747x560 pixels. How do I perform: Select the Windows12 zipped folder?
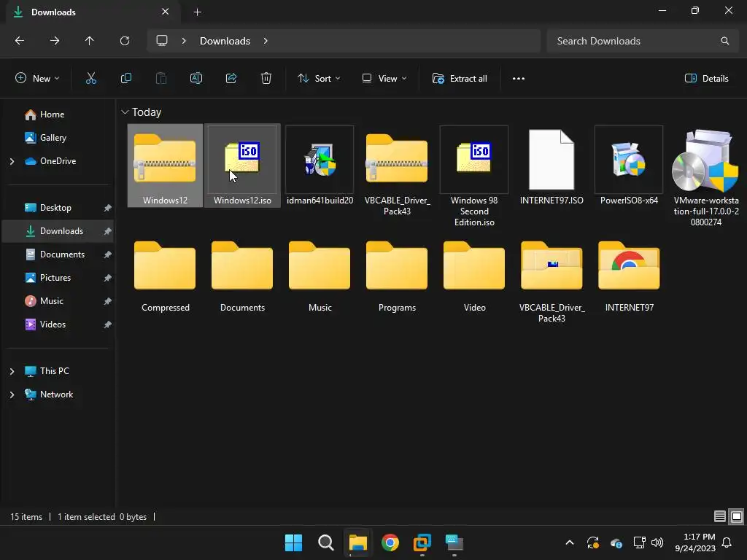[x=165, y=166]
